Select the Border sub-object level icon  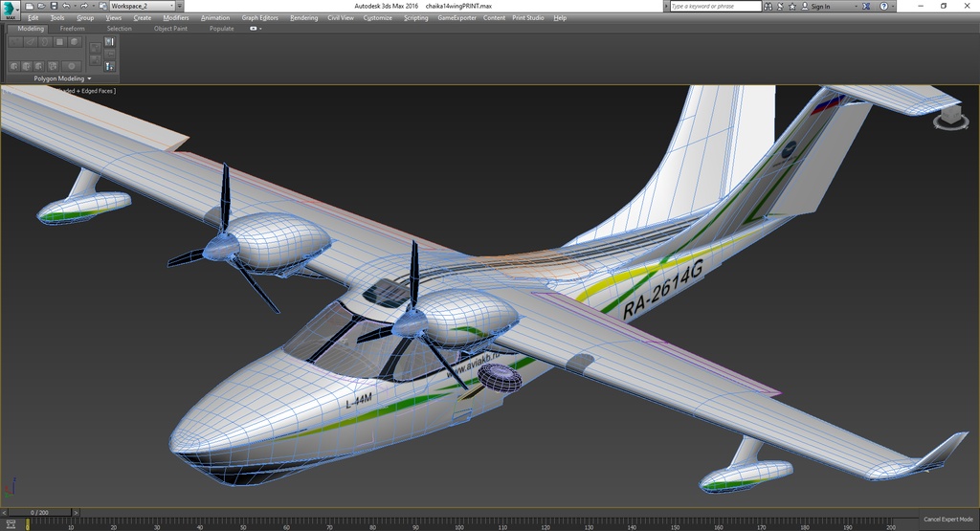[45, 42]
